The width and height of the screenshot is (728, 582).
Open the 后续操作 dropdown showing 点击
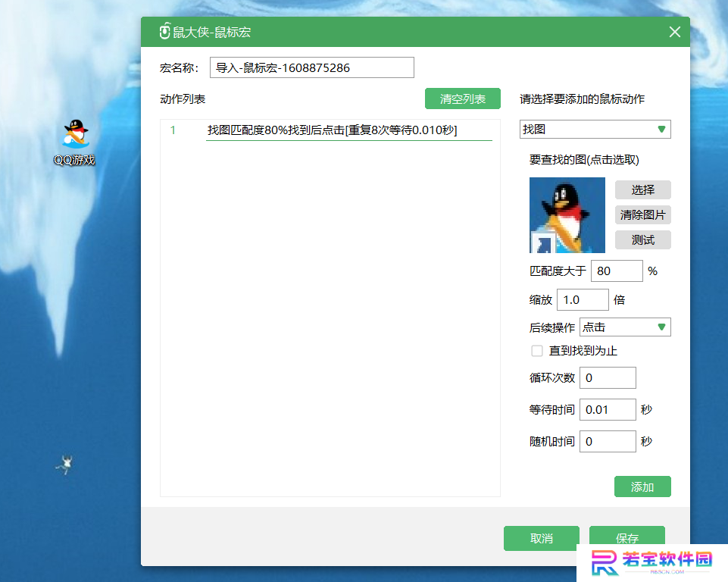point(625,327)
